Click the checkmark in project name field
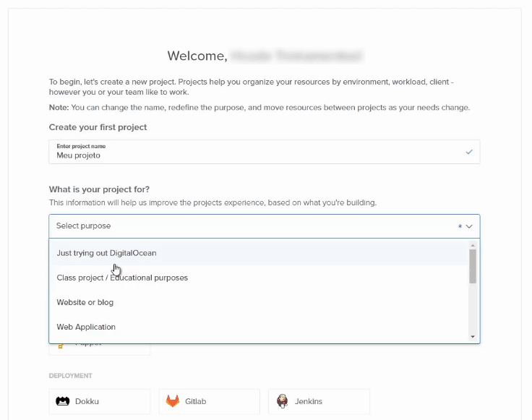532x420 pixels. (x=469, y=152)
